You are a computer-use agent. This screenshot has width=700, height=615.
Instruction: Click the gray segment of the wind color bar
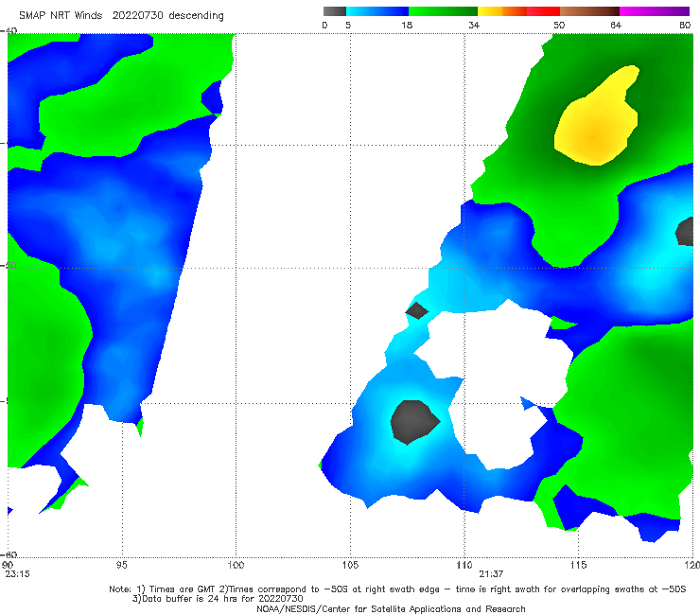(x=334, y=11)
